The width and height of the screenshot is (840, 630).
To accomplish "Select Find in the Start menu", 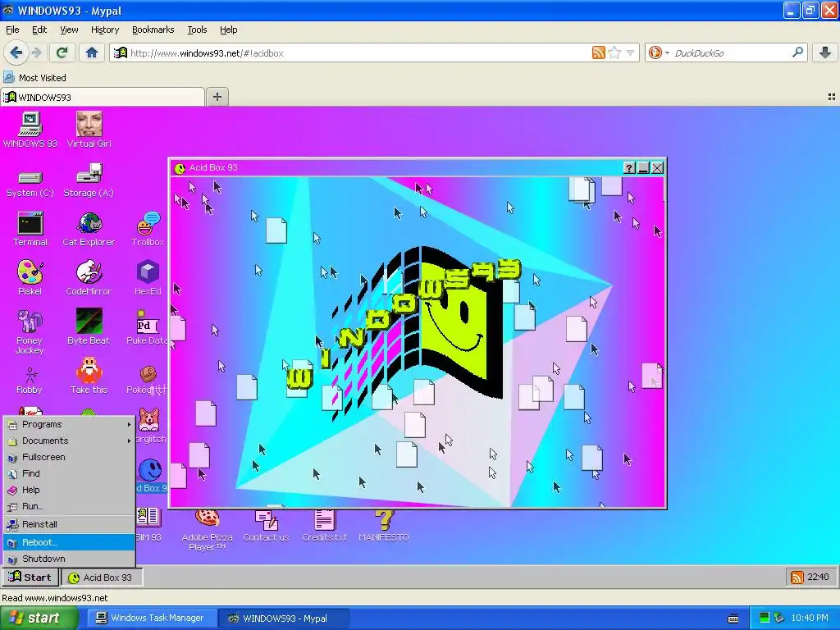I will pyautogui.click(x=69, y=473).
